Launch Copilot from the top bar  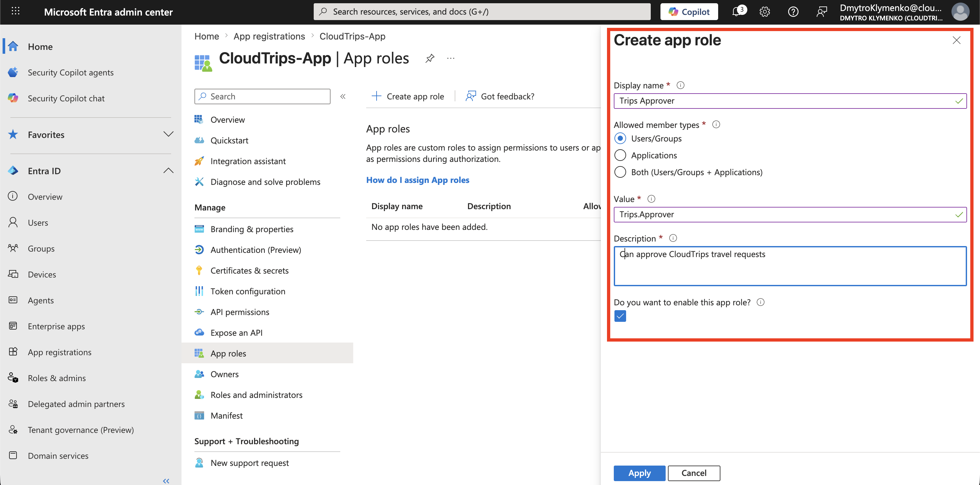(x=689, y=12)
